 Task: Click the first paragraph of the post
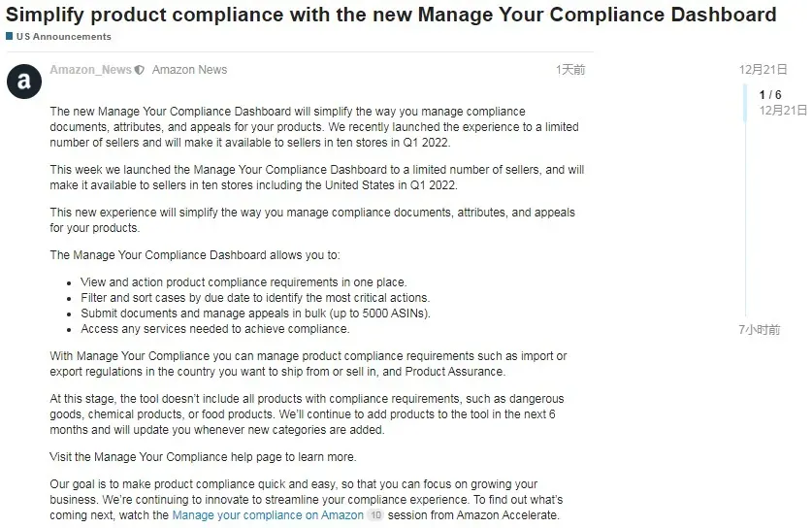[314, 127]
